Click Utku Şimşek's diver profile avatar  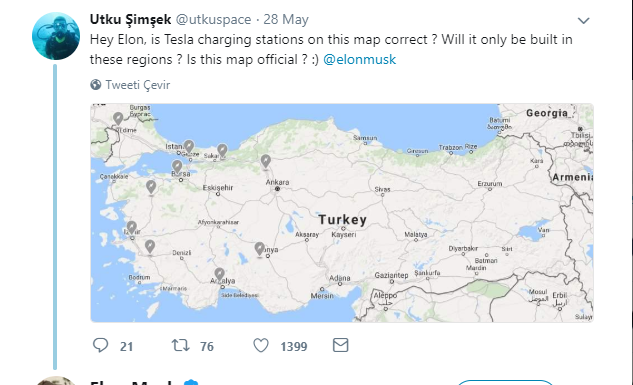(x=56, y=36)
